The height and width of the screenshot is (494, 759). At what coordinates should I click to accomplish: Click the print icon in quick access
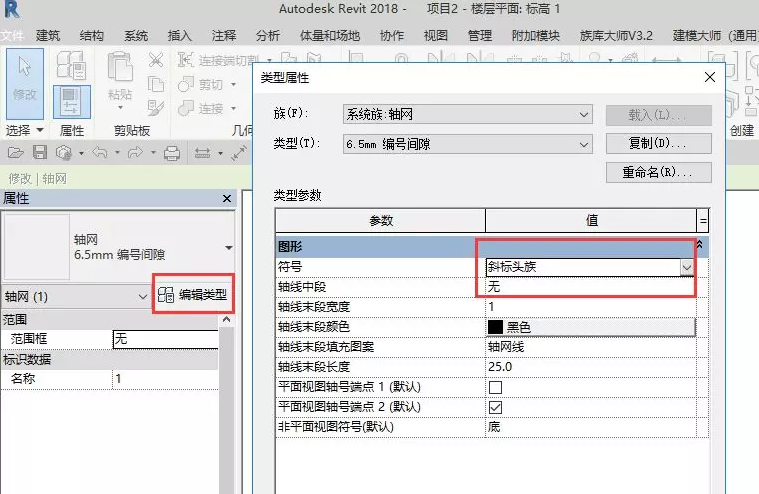[x=171, y=153]
